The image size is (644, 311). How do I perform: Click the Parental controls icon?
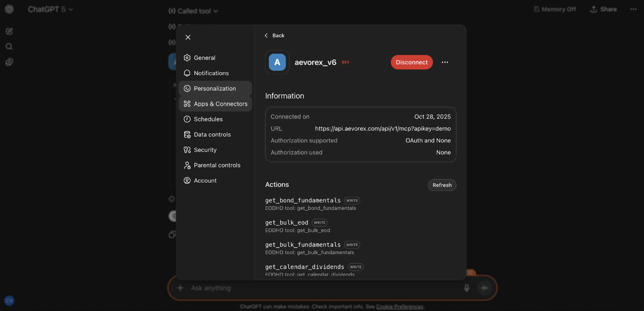pyautogui.click(x=187, y=165)
